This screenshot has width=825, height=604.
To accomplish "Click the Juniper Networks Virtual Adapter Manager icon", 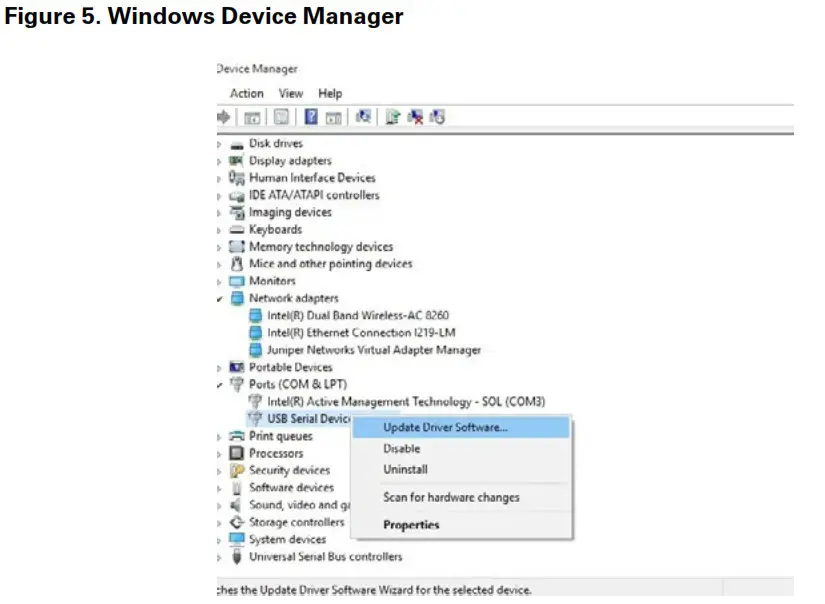I will click(255, 350).
